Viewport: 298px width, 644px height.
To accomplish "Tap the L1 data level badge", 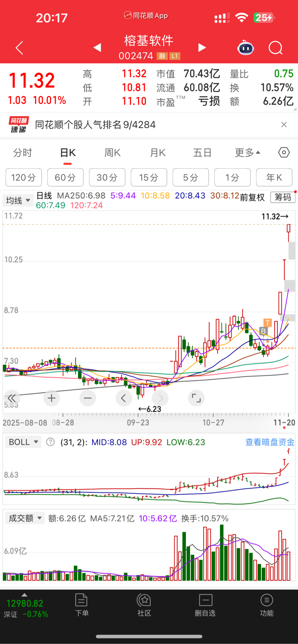I will pos(175,56).
